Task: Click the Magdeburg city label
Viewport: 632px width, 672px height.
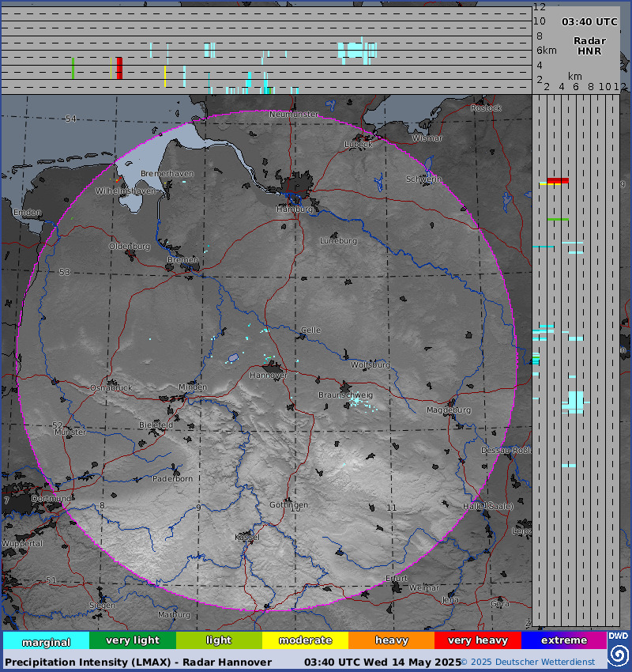Action: tap(448, 410)
